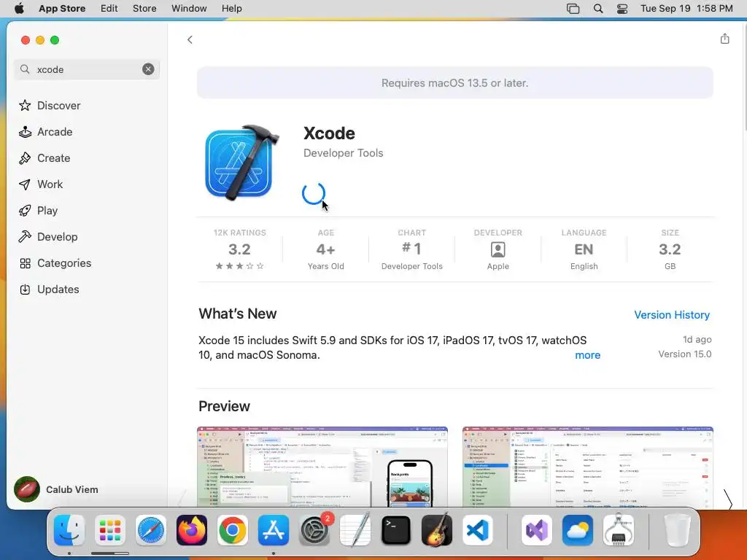Open the share button for Xcode
The width and height of the screenshot is (747, 560).
[724, 39]
